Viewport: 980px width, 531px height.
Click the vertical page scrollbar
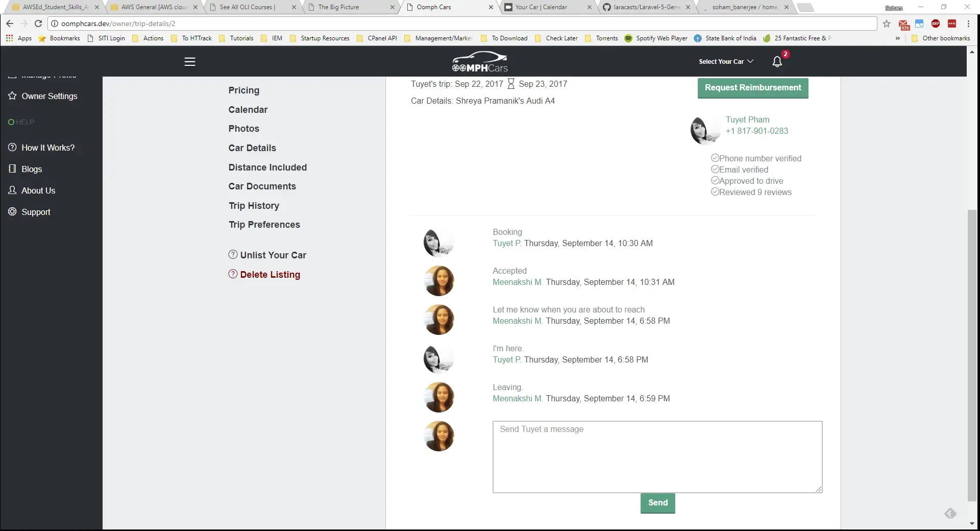972,357
